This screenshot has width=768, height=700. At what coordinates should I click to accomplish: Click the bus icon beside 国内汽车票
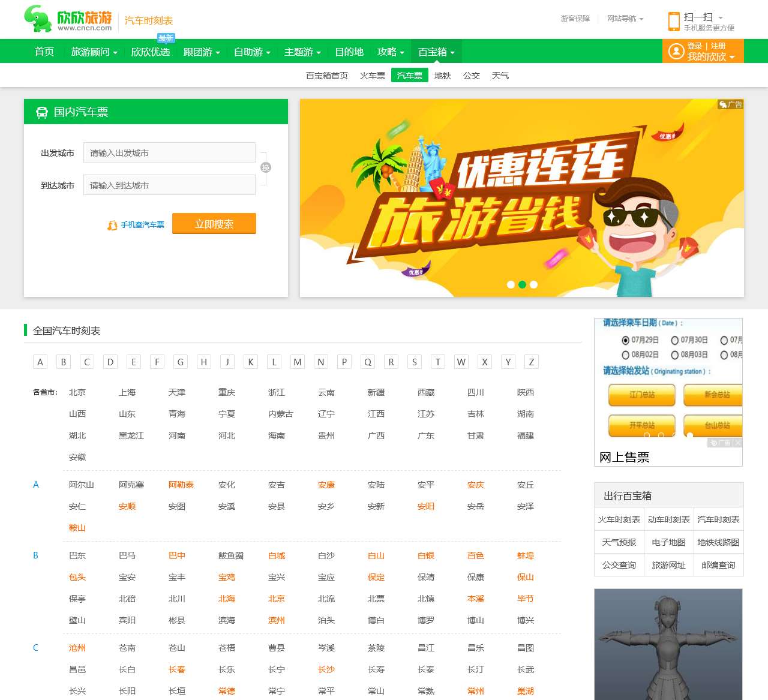click(42, 112)
